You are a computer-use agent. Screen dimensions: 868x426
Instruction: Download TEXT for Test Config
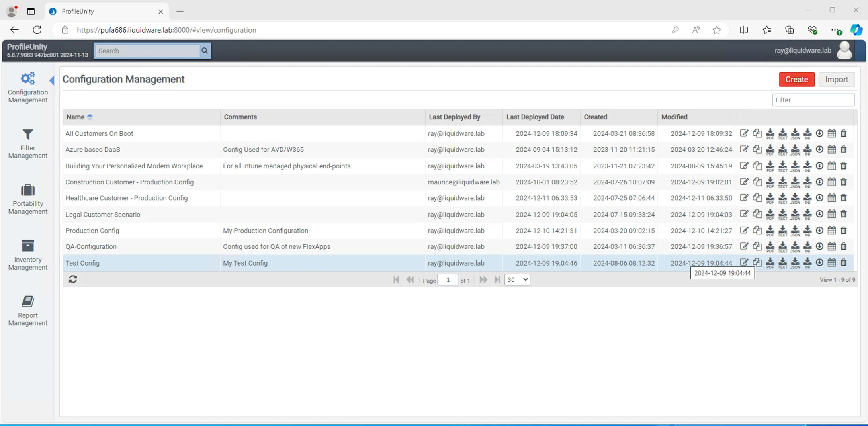tap(782, 263)
